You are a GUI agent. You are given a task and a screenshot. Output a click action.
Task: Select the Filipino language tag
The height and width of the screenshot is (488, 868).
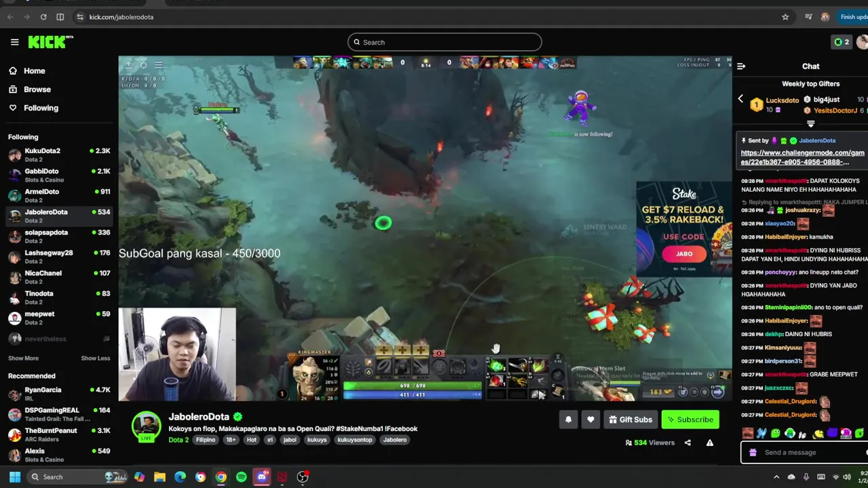click(x=205, y=440)
